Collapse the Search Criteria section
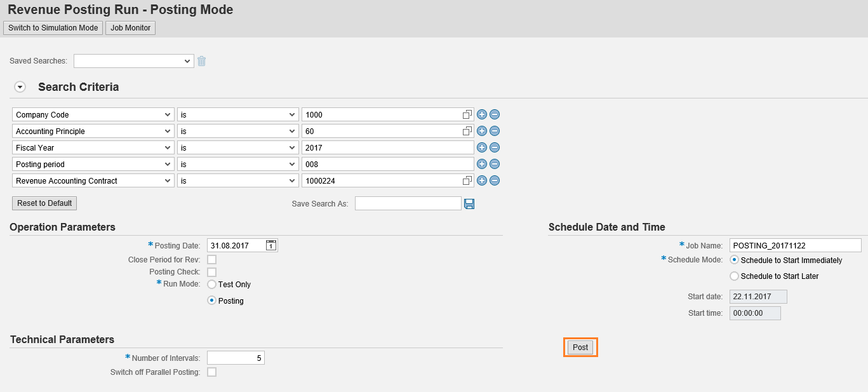This screenshot has width=868, height=392. [x=20, y=86]
